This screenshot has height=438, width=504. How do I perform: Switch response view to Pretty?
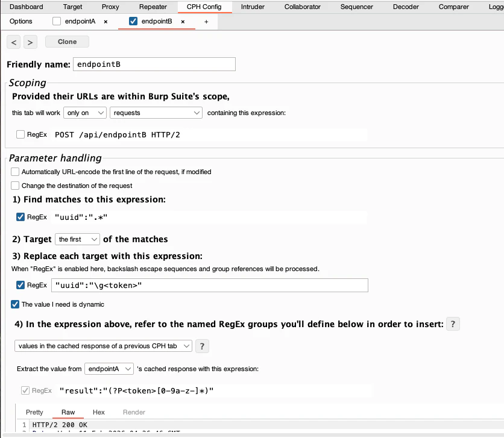coord(34,412)
